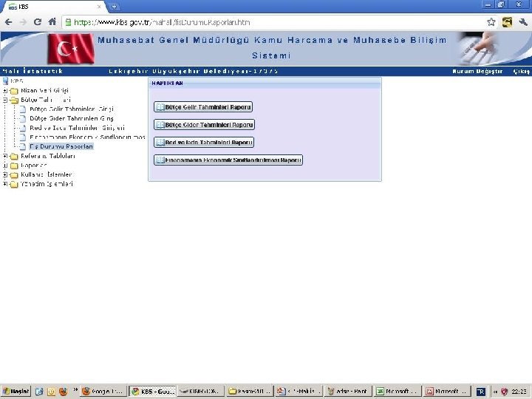Click the Bütçe Gelir Tahminleri Raporu button
532x399 pixels.
pos(203,107)
